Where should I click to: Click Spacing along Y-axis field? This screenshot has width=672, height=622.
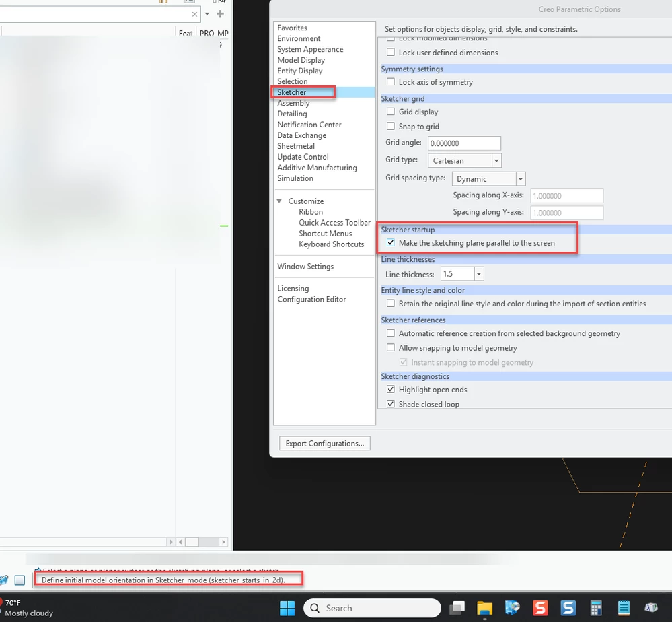point(566,213)
